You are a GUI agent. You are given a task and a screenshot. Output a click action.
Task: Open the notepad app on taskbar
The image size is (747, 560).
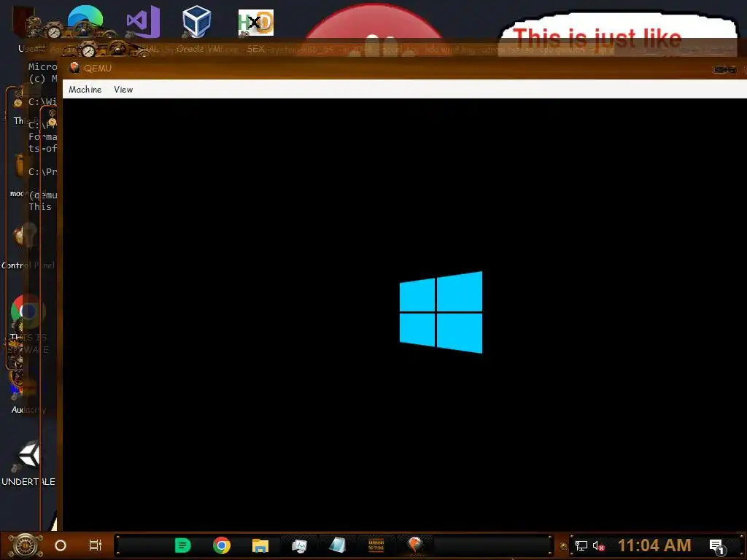tap(337, 545)
